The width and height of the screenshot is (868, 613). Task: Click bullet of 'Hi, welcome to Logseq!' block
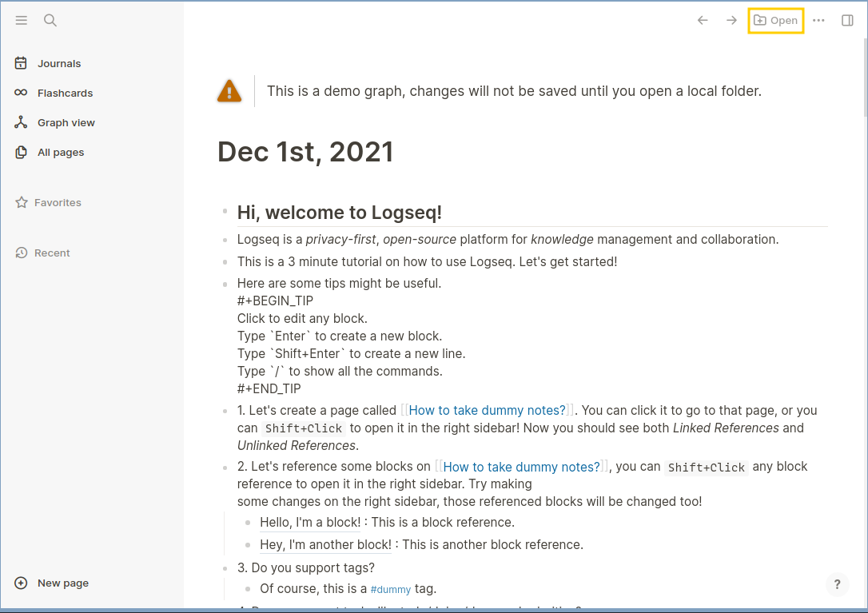pyautogui.click(x=225, y=211)
